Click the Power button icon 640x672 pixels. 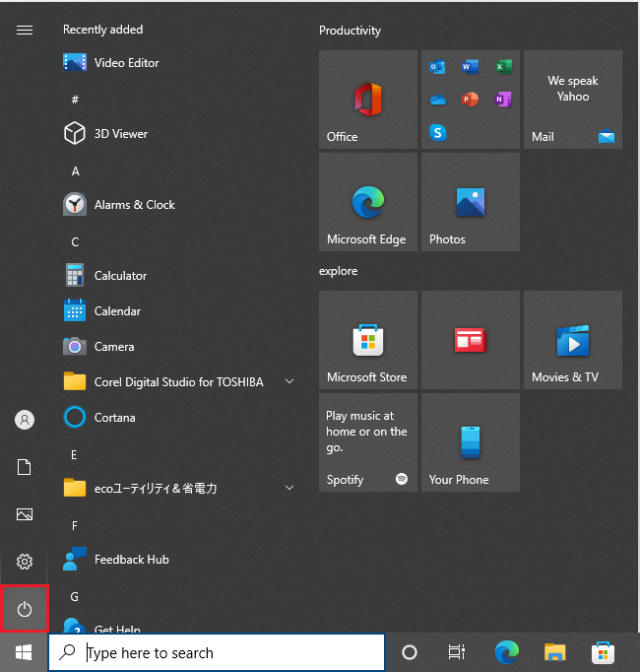[25, 609]
